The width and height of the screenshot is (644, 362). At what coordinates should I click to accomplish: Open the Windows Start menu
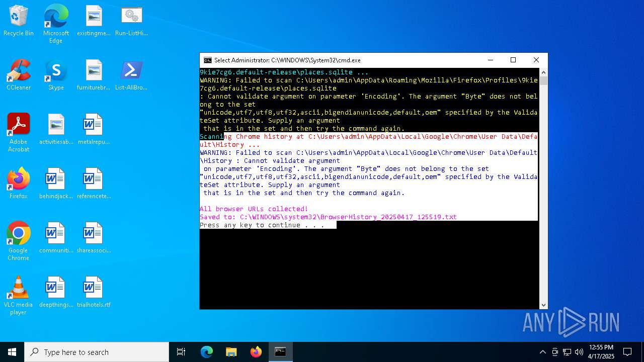(x=12, y=352)
